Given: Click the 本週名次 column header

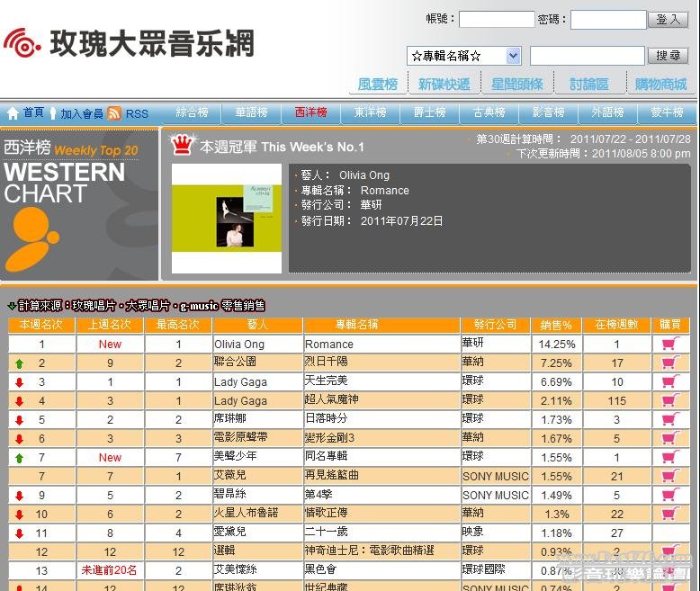Looking at the screenshot, I should 41,325.
